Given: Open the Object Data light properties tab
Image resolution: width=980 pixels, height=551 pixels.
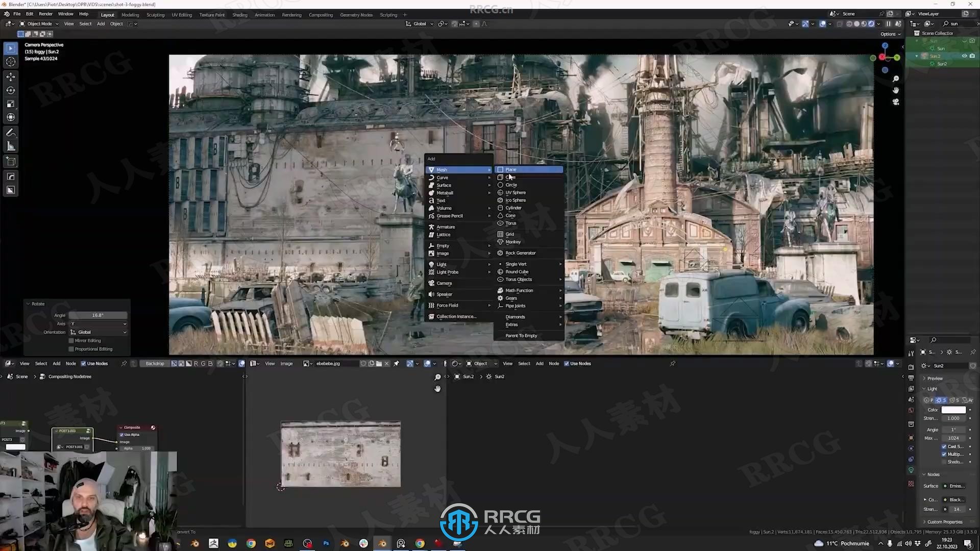Looking at the screenshot, I should [x=911, y=470].
